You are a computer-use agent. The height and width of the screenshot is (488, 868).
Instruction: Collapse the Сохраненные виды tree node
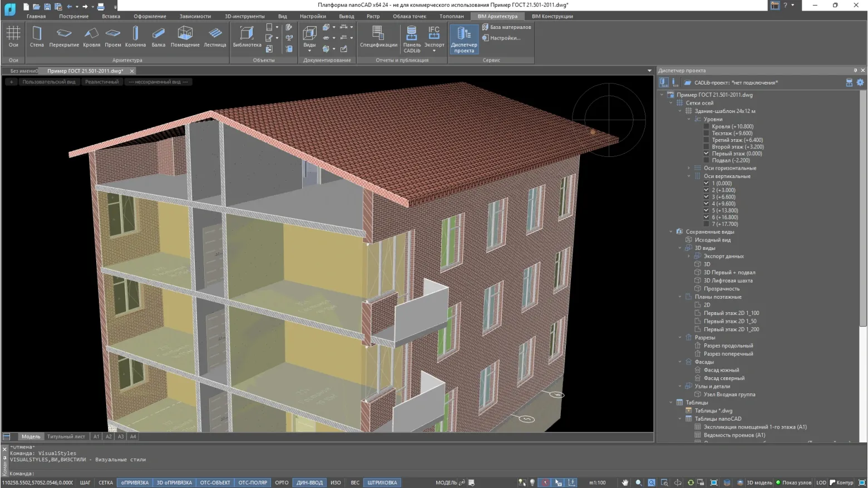(671, 232)
